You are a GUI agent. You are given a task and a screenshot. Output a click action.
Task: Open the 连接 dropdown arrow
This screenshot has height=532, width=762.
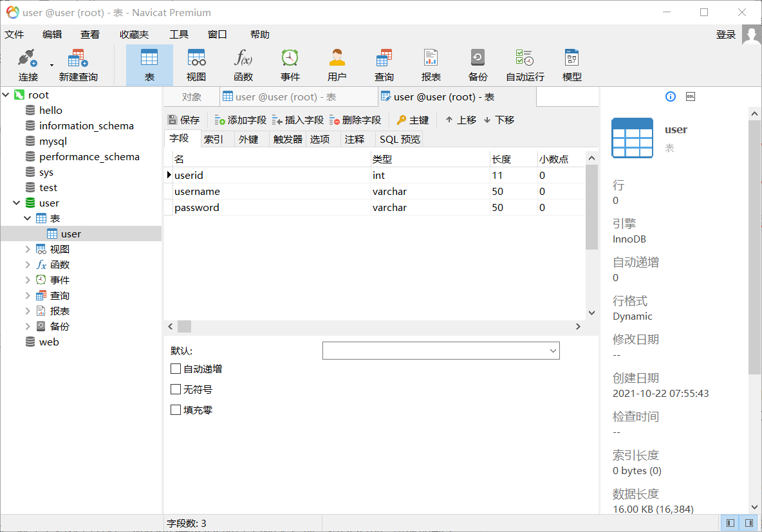[x=51, y=65]
